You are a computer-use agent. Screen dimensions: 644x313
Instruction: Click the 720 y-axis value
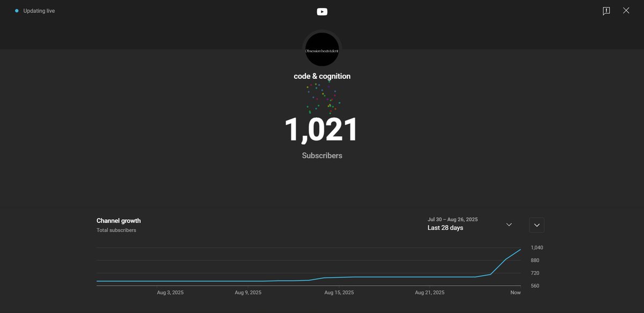535,273
